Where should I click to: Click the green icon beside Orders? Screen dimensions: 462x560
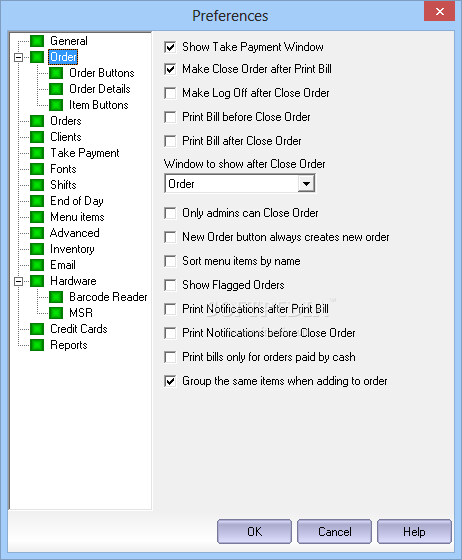[x=37, y=121]
